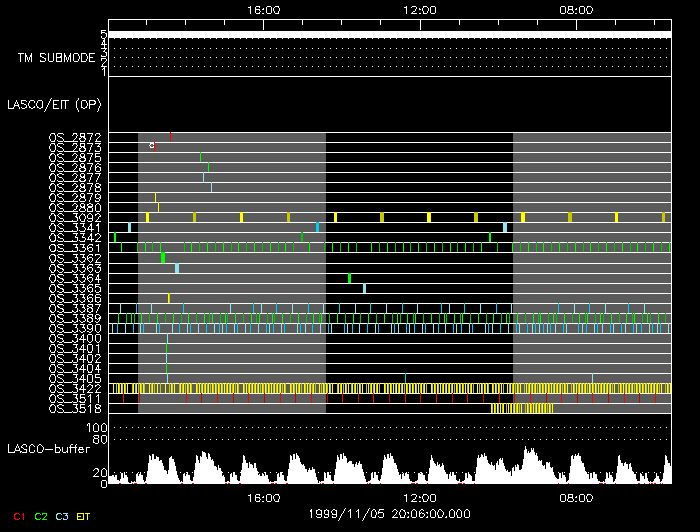Click the green C2 legend label
The height and width of the screenshot is (532, 700).
coord(40,515)
